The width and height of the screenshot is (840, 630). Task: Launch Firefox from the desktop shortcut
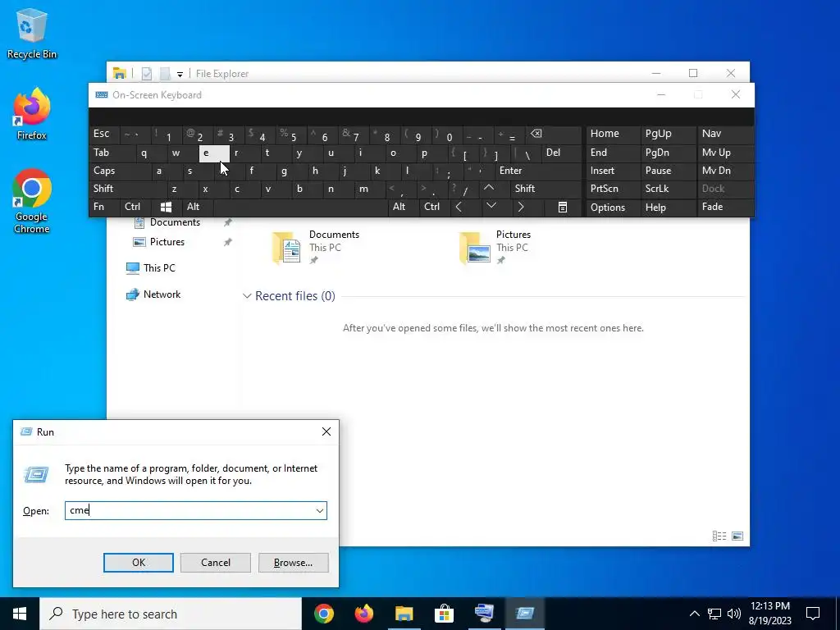pos(32,114)
